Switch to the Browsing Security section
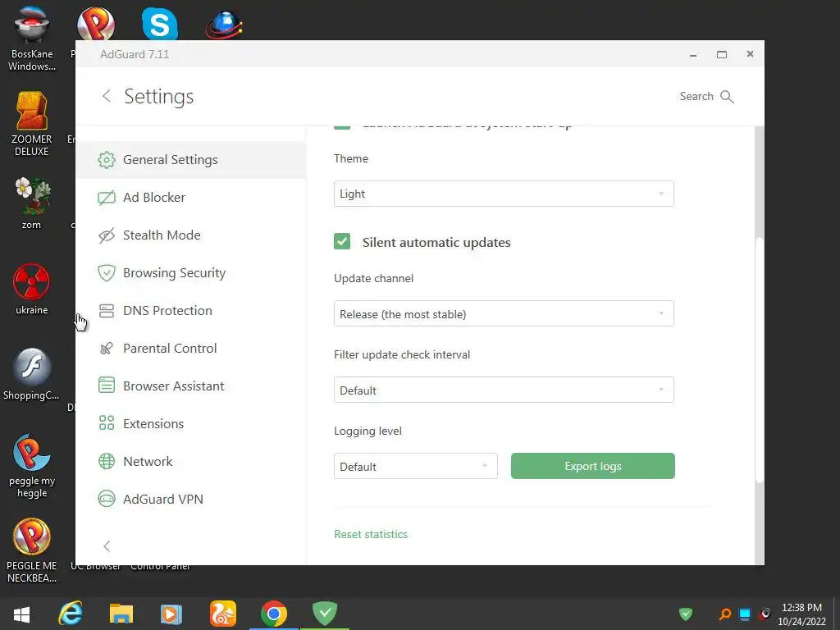 click(190, 272)
